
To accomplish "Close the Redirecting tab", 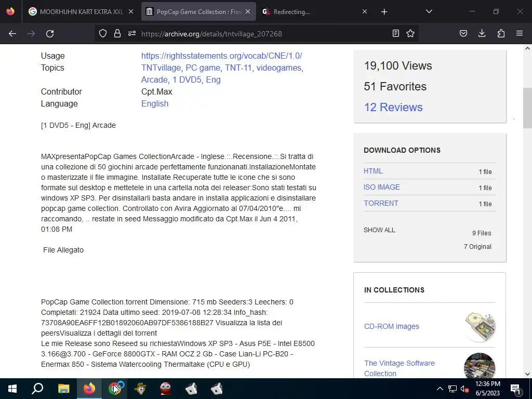I will [x=365, y=12].
